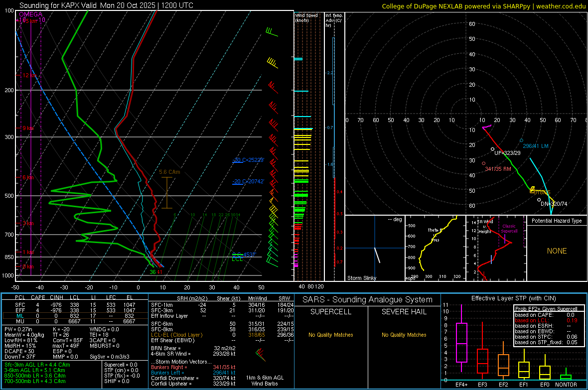Select the MU parcel row
588x390 pixels.
point(75,321)
